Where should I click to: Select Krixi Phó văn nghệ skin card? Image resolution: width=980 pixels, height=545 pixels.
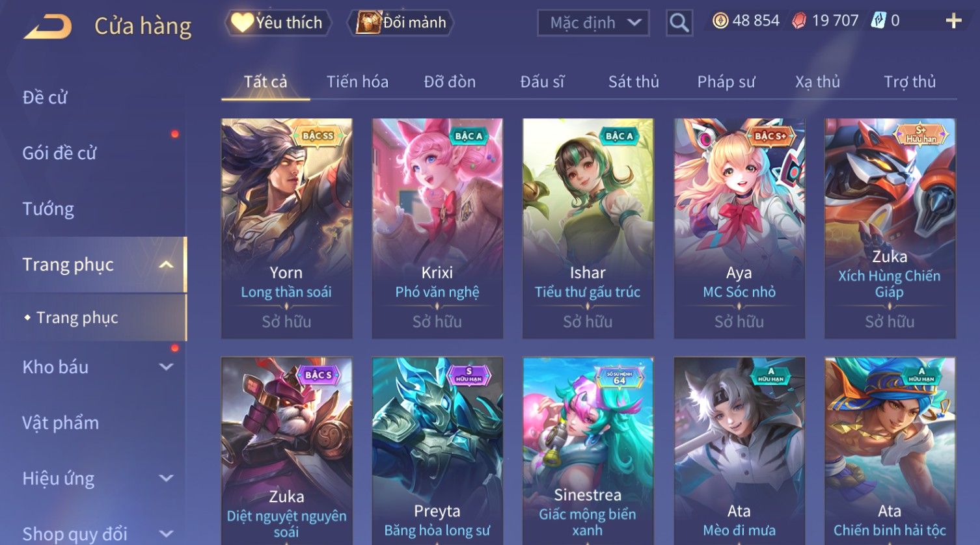click(x=437, y=228)
